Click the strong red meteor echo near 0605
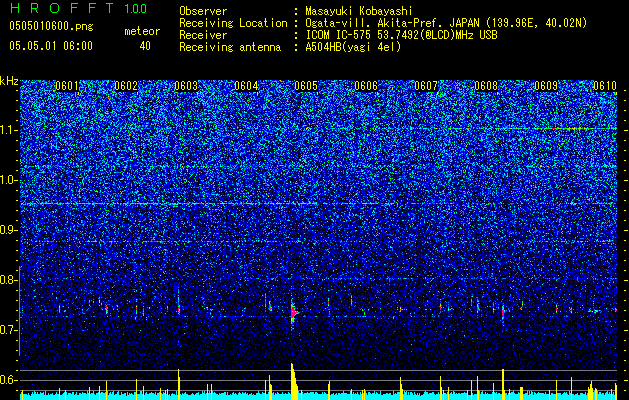The height and width of the screenshot is (400, 629). pyautogui.click(x=294, y=312)
